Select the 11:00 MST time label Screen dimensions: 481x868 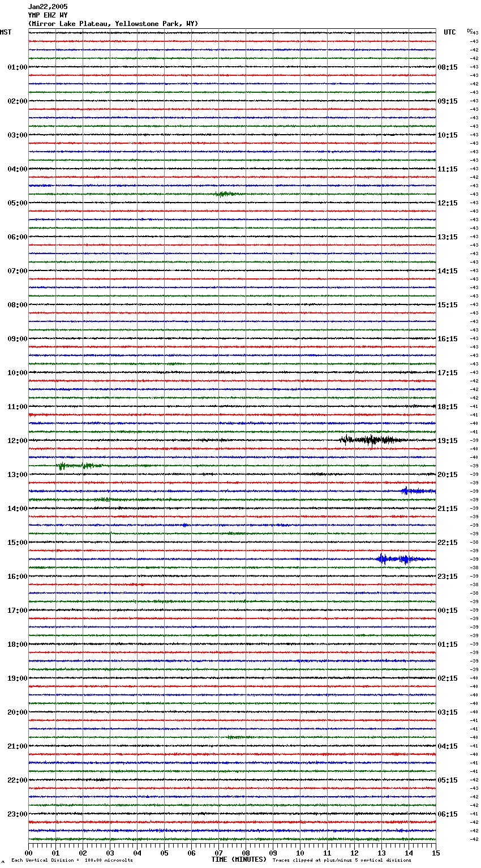(x=18, y=407)
